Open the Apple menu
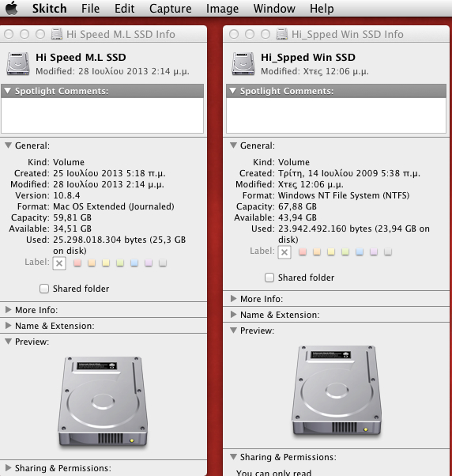Screen dimensions: 452x476 pyautogui.click(x=12, y=8)
